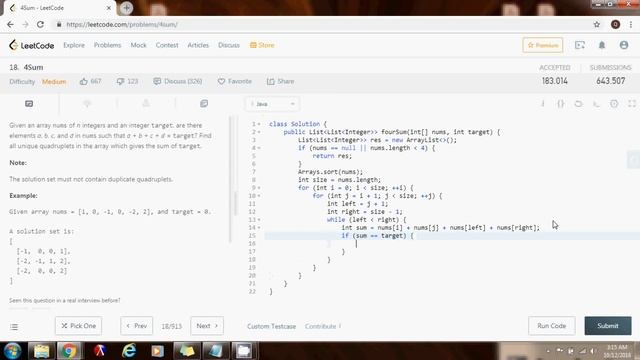Submit the solution
Screen dimensions: 640x360
coord(608,326)
